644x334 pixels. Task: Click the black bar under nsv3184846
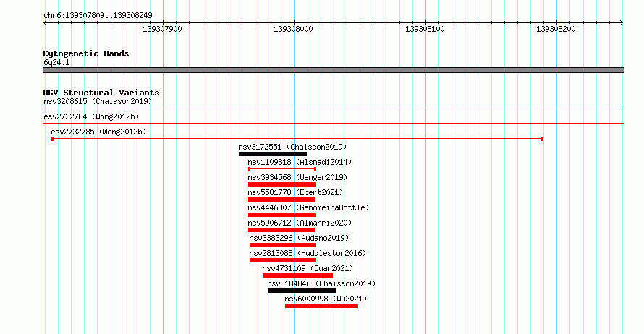click(302, 291)
